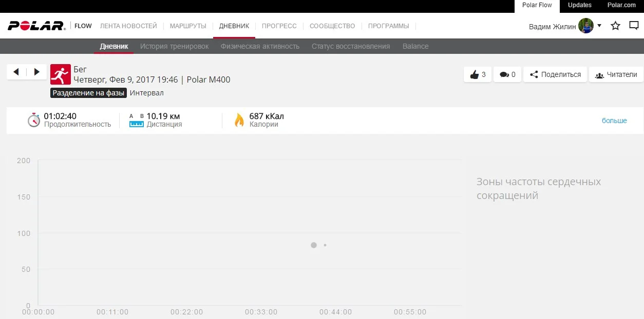Open Физическая активность submenu tab

(x=260, y=46)
